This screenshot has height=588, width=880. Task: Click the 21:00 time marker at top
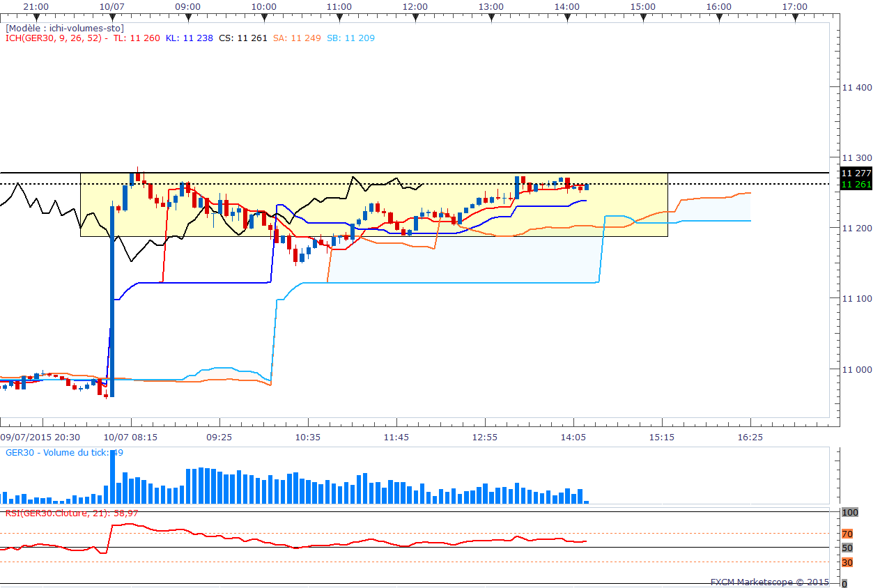click(x=36, y=6)
